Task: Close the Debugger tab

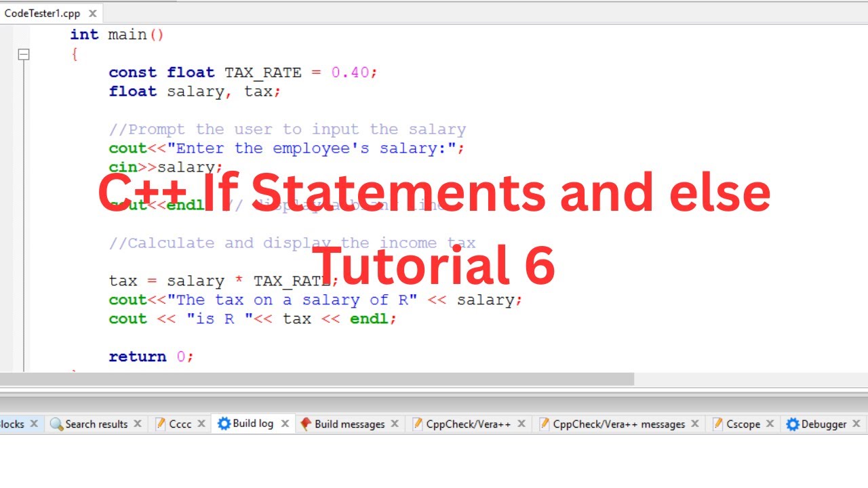Action: [856, 424]
